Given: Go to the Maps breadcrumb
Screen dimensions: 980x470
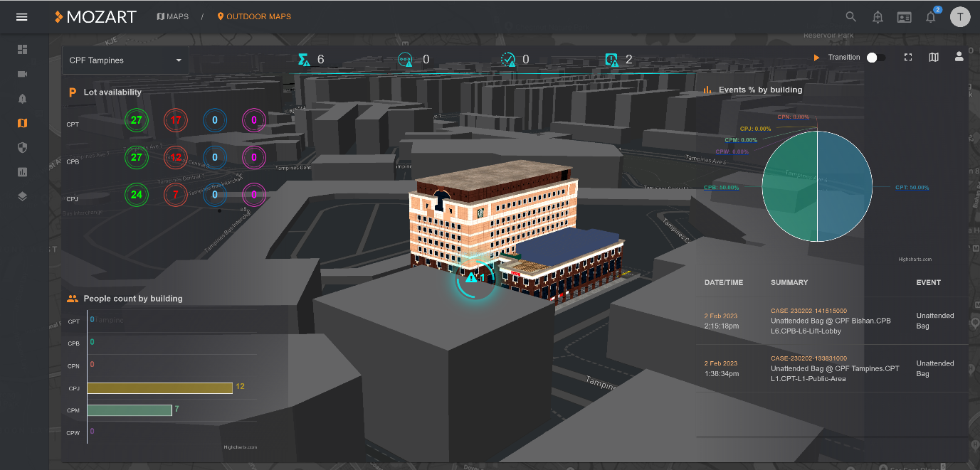Looking at the screenshot, I should click(173, 16).
